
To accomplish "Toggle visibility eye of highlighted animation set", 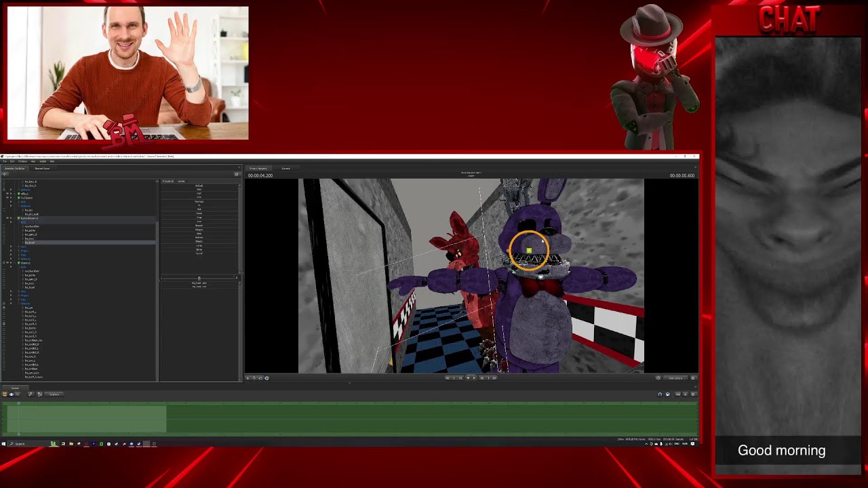I will [7, 218].
